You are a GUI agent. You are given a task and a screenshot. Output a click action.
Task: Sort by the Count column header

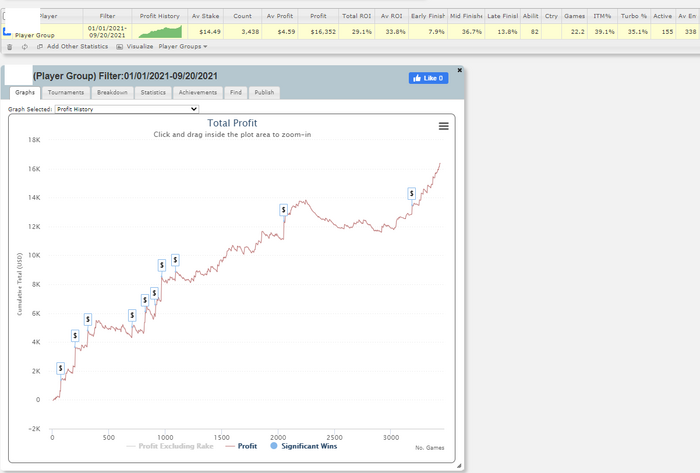(242, 16)
